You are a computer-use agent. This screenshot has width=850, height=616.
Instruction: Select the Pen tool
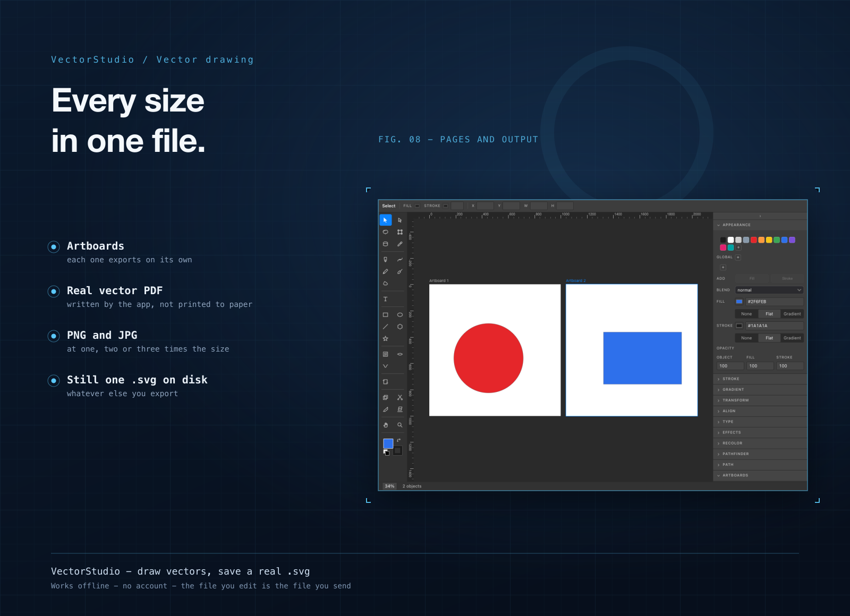point(385,259)
